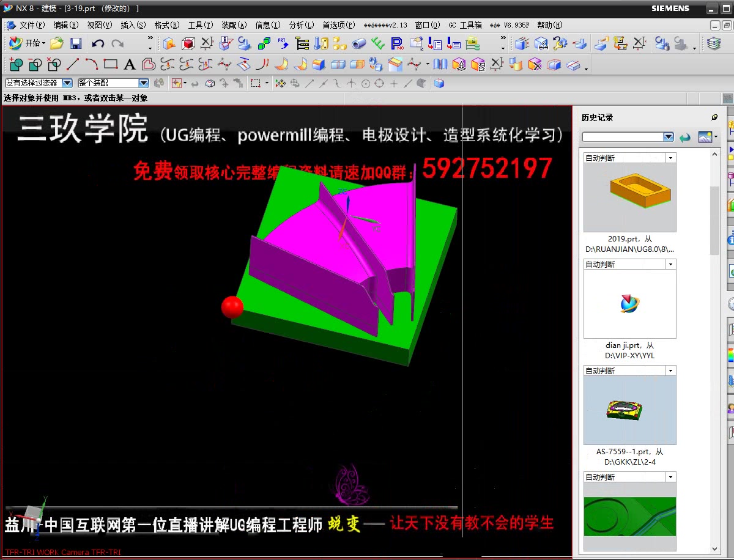
Task: Select the Text tool in the curve toolbar
Action: (129, 64)
